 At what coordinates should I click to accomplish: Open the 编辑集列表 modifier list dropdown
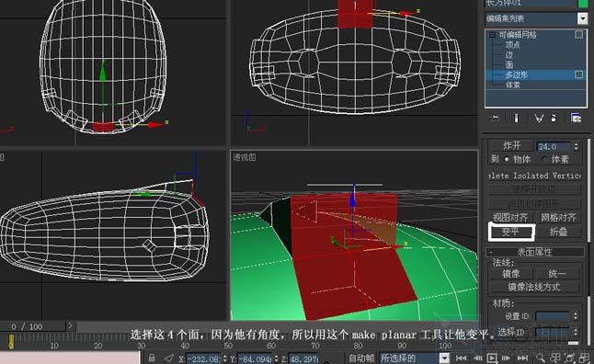click(x=582, y=18)
